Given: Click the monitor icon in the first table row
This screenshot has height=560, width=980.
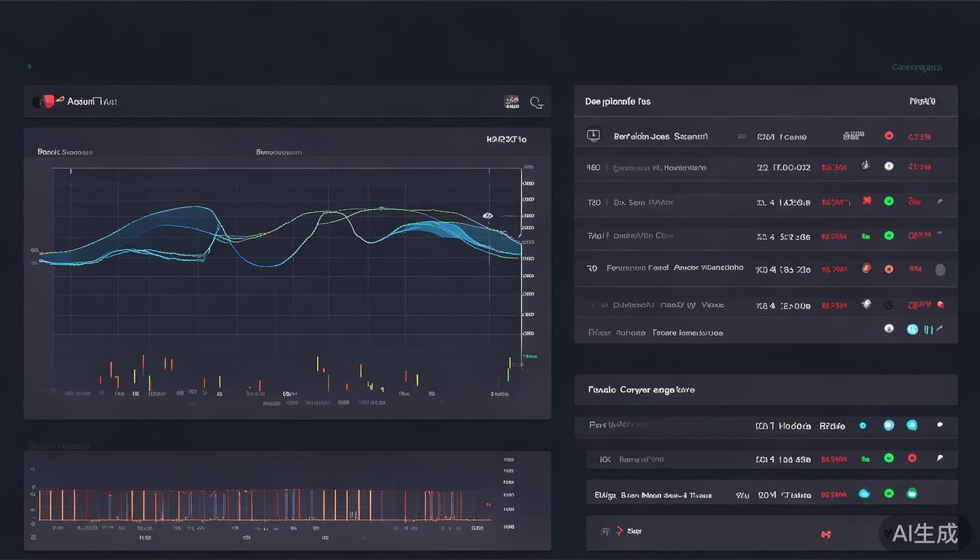Looking at the screenshot, I should pyautogui.click(x=593, y=135).
